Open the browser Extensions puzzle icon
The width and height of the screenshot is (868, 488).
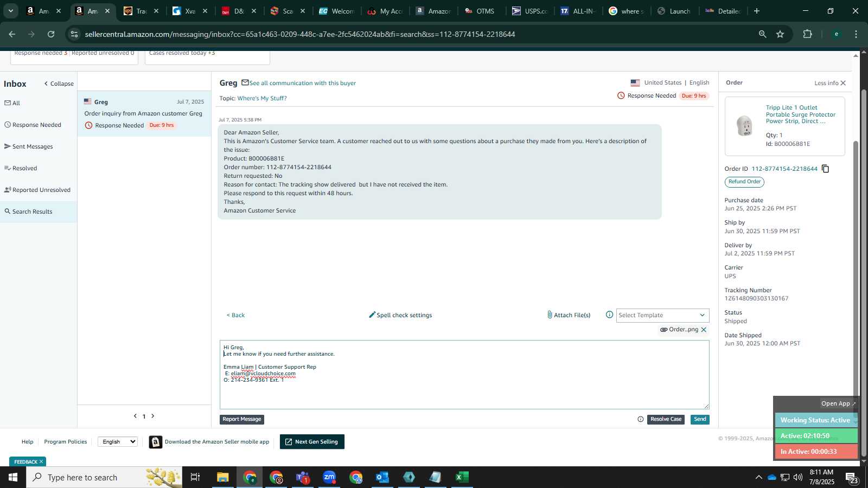[x=807, y=34]
